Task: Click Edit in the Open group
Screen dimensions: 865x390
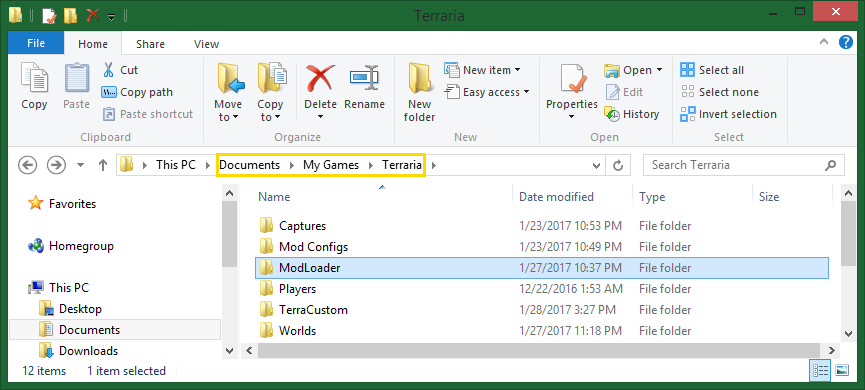Action: pyautogui.click(x=624, y=92)
